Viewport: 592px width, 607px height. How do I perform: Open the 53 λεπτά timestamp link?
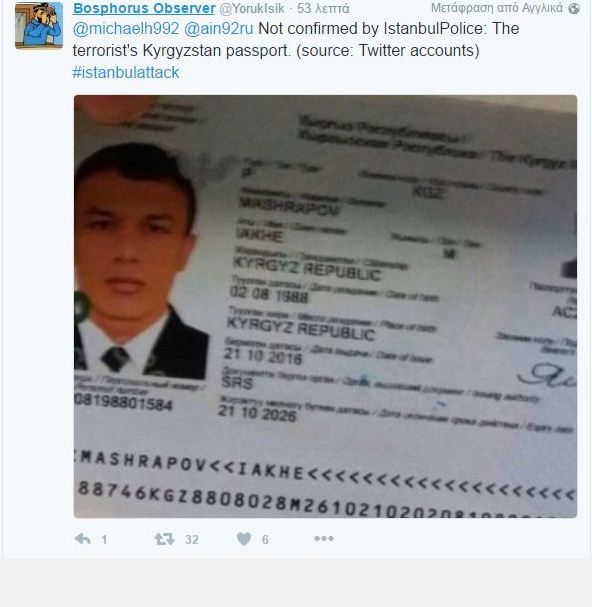coord(323,8)
